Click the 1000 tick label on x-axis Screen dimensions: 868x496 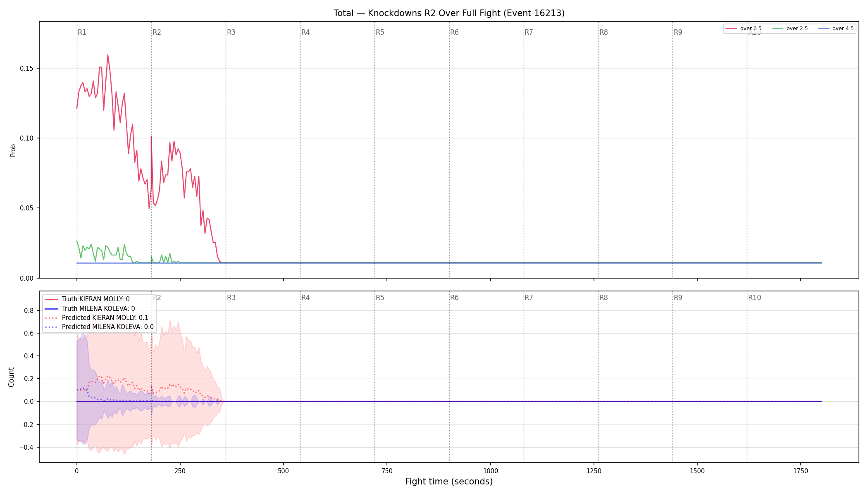(x=491, y=471)
